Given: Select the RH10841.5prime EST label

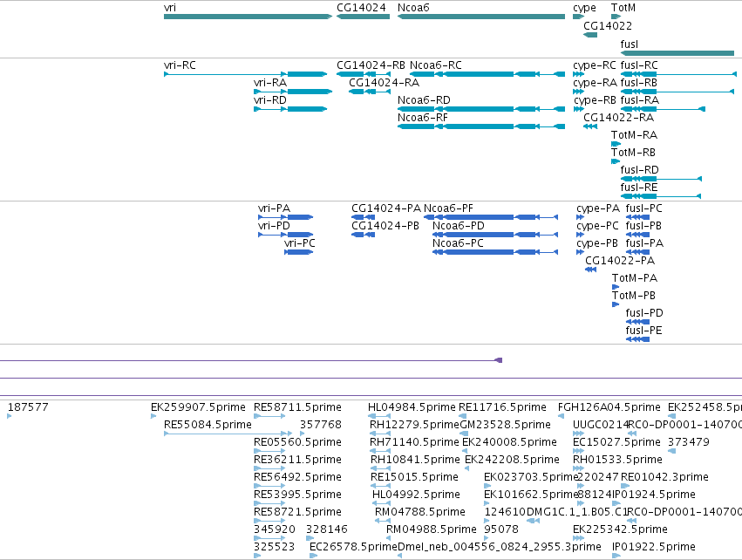Looking at the screenshot, I should (x=415, y=460).
